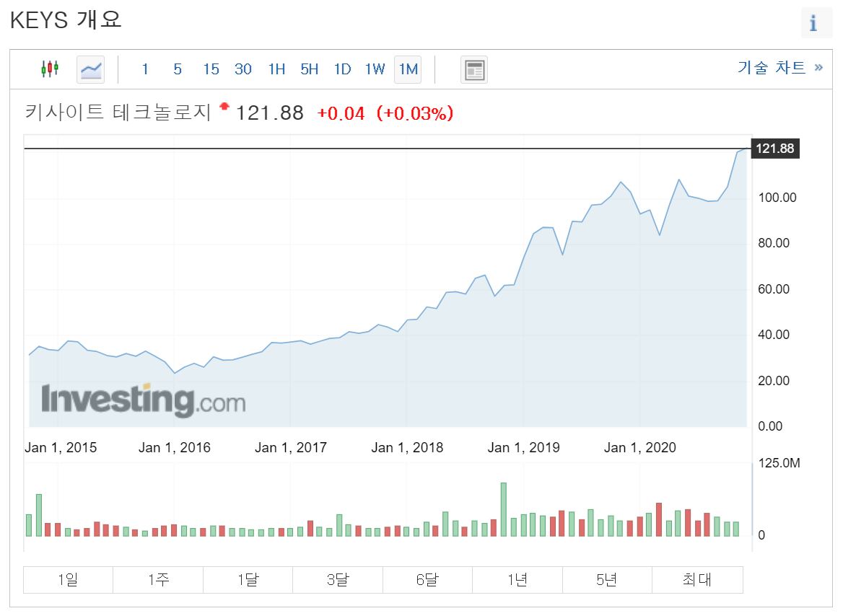The image size is (843, 616).
Task: Select the 1주 range tab
Action: coord(157,578)
